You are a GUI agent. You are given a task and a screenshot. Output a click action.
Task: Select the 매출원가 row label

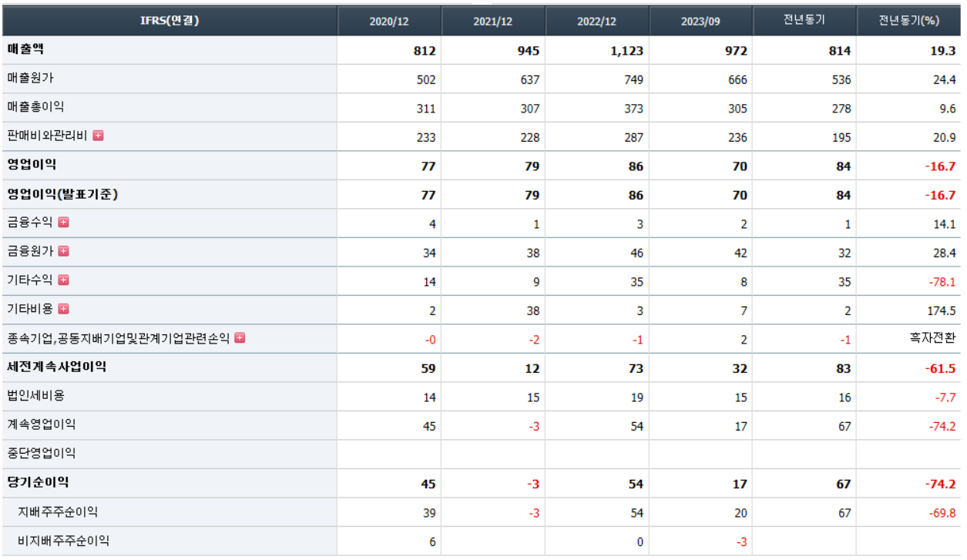(x=31, y=78)
